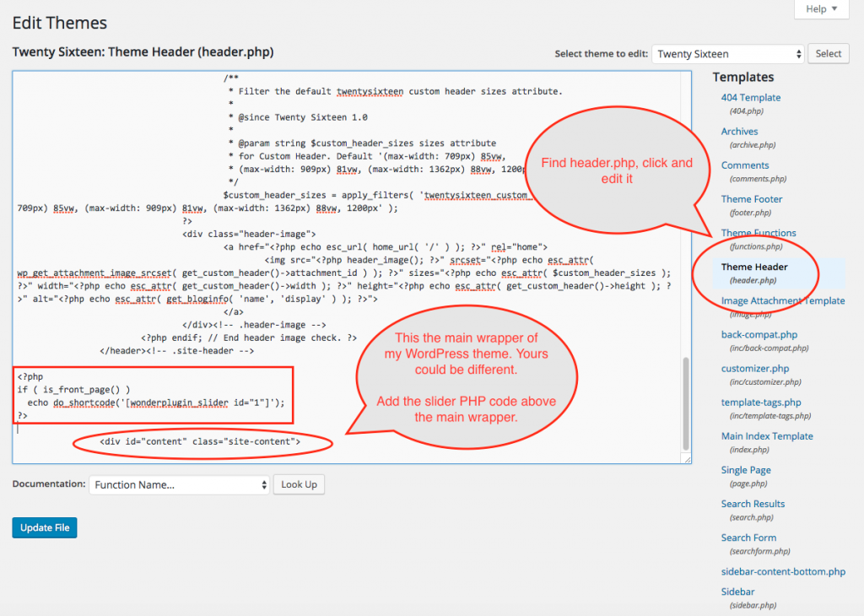Open the Main Index Template
Screen dimensions: 864x616
(767, 435)
